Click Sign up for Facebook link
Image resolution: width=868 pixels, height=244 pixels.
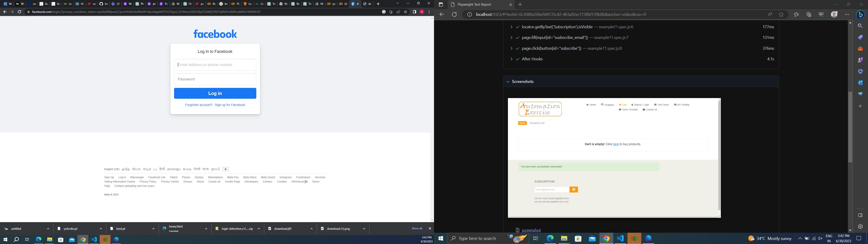(x=230, y=105)
